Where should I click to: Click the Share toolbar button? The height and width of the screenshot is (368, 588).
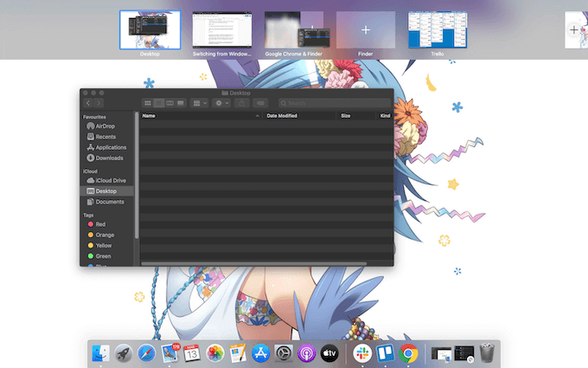coord(242,103)
